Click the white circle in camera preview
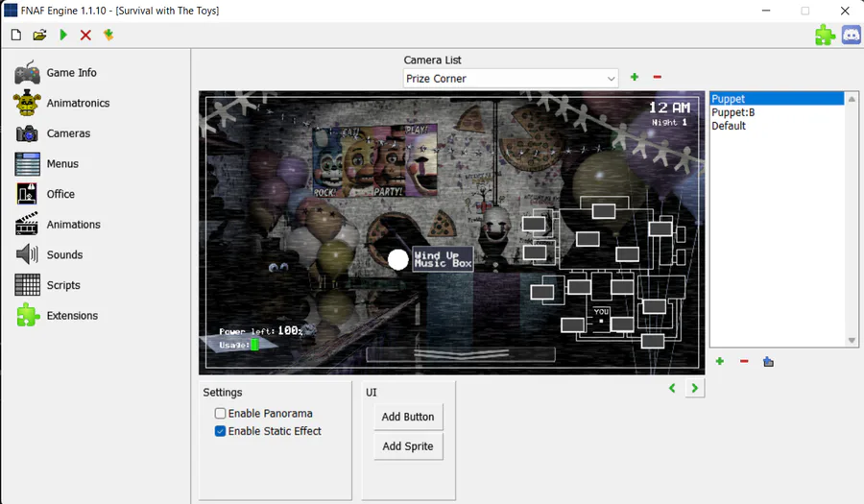The width and height of the screenshot is (864, 504). 397,259
